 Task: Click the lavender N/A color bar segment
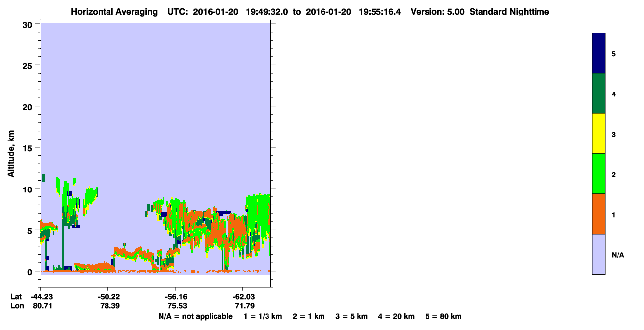point(599,254)
